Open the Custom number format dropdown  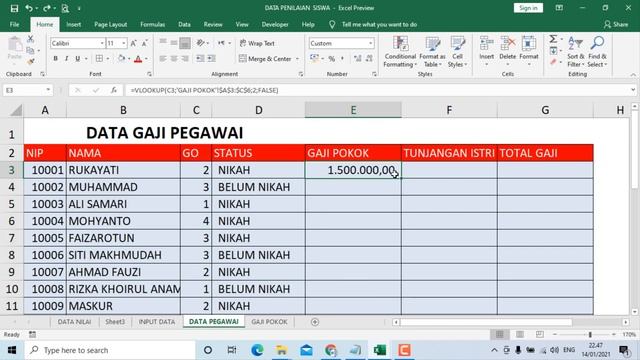click(x=371, y=43)
